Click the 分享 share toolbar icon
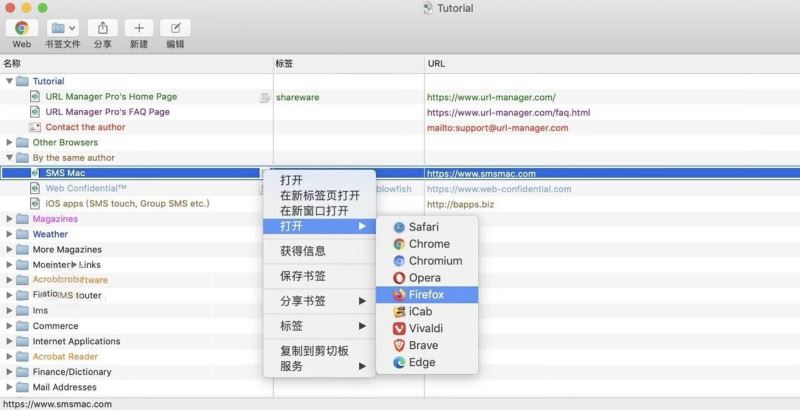This screenshot has height=410, width=800. click(x=103, y=28)
